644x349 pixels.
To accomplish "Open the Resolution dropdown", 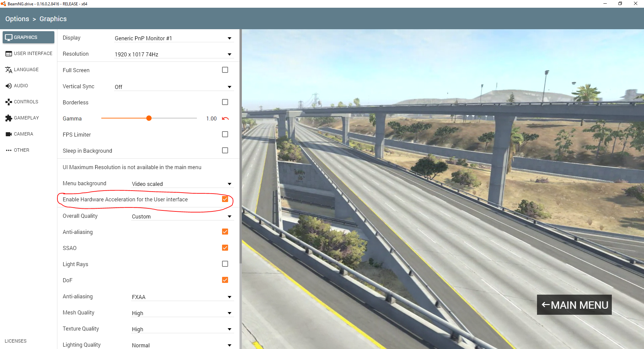I will 173,54.
